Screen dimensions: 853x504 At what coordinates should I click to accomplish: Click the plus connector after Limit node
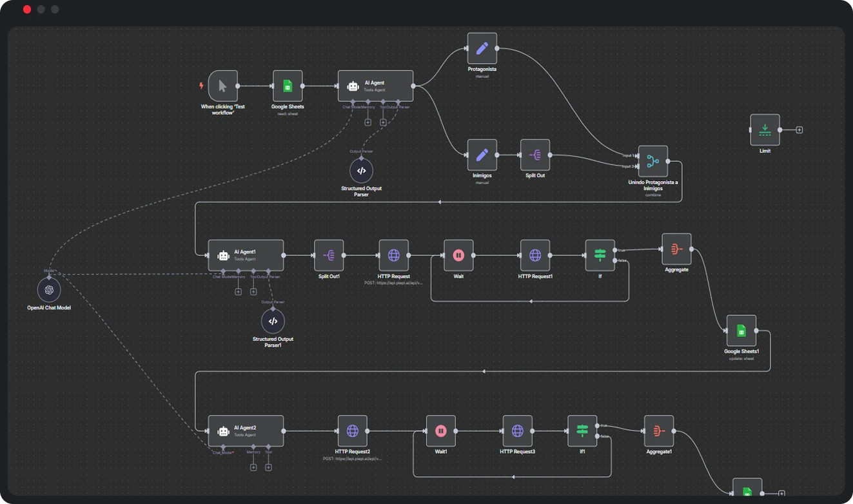click(799, 130)
